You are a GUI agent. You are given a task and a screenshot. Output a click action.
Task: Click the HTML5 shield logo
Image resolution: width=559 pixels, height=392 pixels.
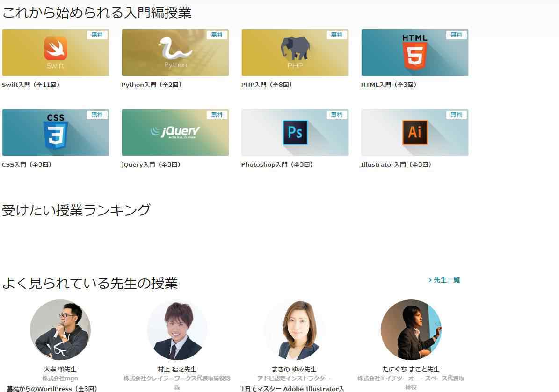pyautogui.click(x=414, y=52)
